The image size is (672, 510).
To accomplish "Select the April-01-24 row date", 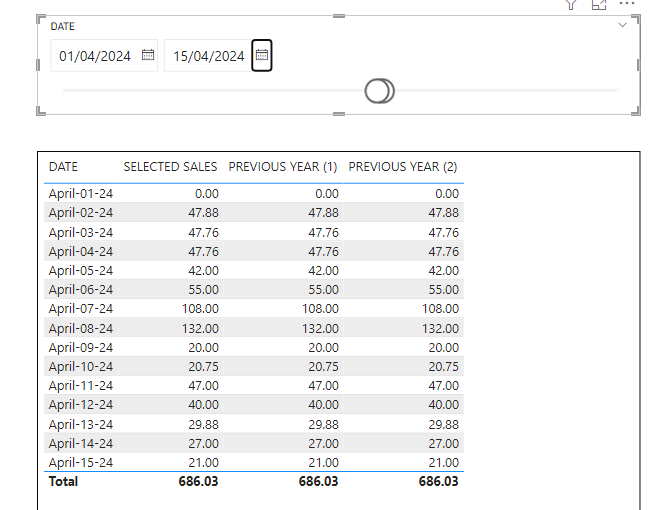I will (81, 194).
